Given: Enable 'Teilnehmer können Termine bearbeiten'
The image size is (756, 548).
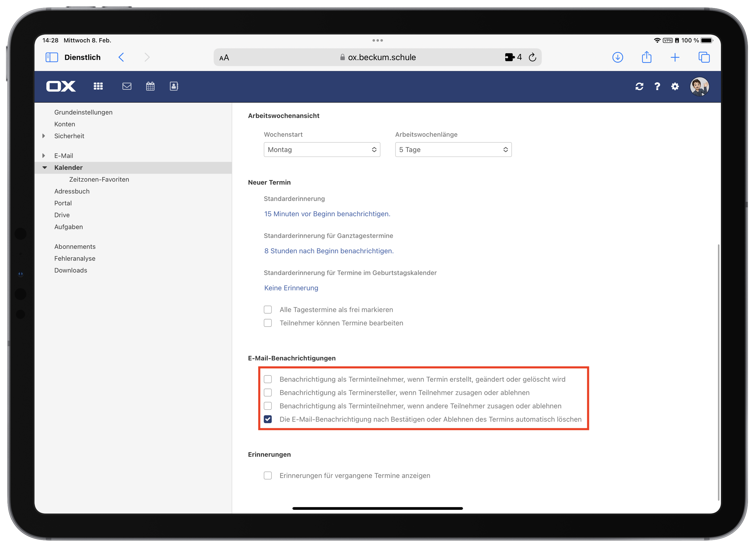Looking at the screenshot, I should tap(268, 323).
